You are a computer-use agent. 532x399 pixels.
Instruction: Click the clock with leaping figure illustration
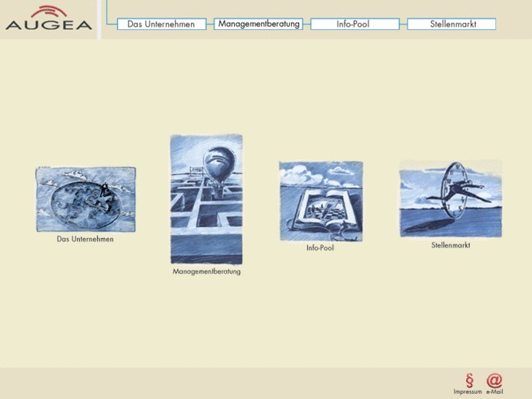451,198
